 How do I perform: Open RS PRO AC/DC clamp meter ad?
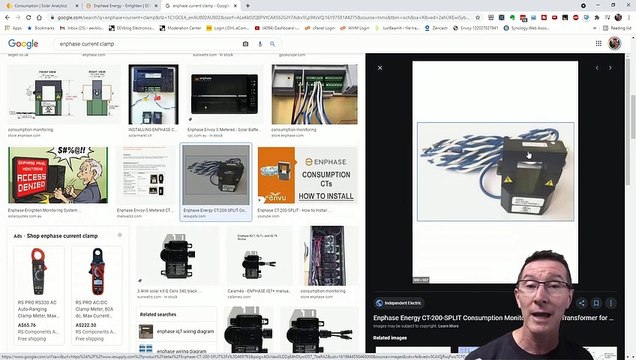click(97, 295)
